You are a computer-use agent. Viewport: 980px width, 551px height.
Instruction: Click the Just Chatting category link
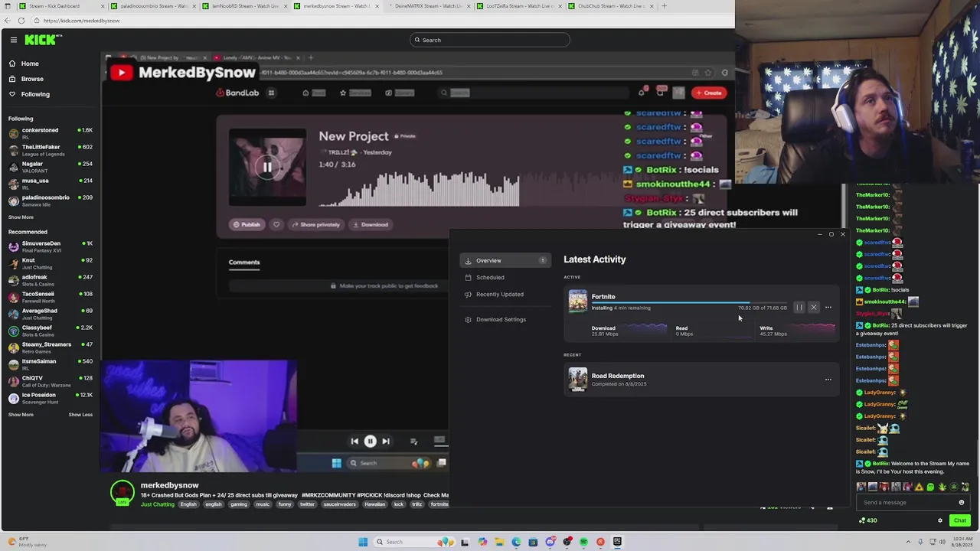click(x=158, y=504)
